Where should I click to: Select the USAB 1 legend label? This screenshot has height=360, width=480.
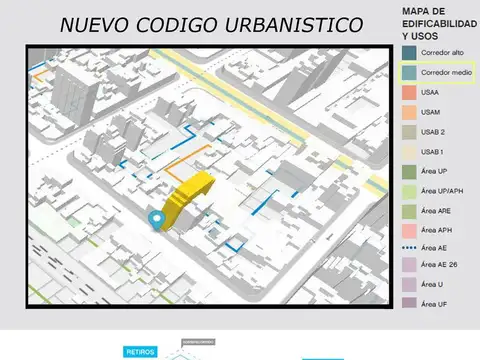(x=432, y=152)
